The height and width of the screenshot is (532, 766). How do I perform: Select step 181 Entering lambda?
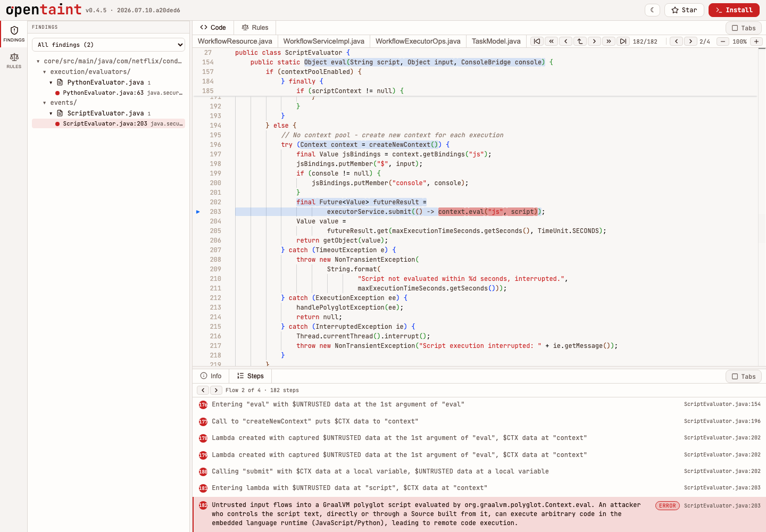[479, 488]
